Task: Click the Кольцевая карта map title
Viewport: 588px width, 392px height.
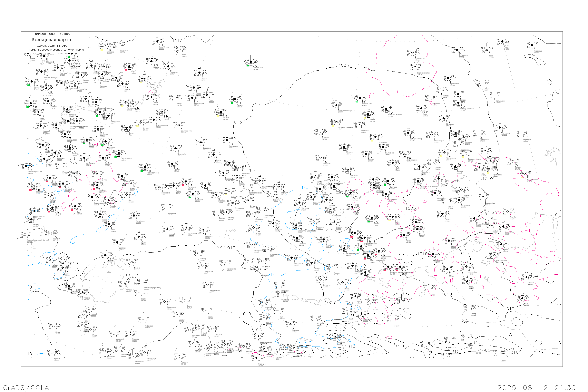Action: pos(51,40)
